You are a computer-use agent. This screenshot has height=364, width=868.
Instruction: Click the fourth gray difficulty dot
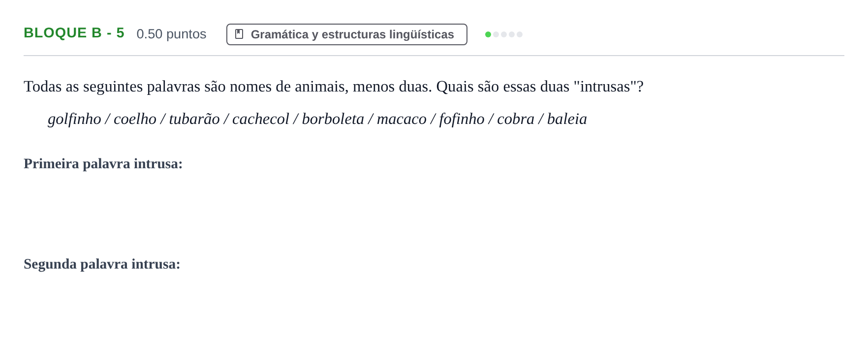[x=512, y=34]
